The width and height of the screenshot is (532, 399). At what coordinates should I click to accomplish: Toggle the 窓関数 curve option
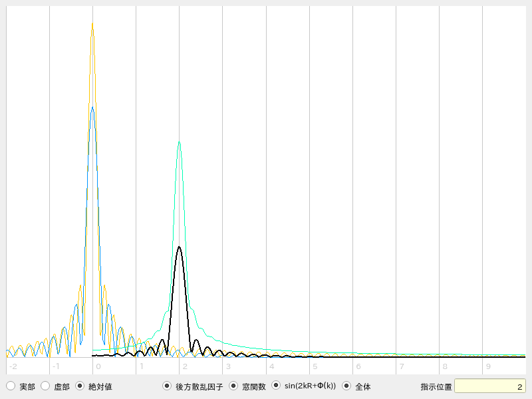[233, 386]
